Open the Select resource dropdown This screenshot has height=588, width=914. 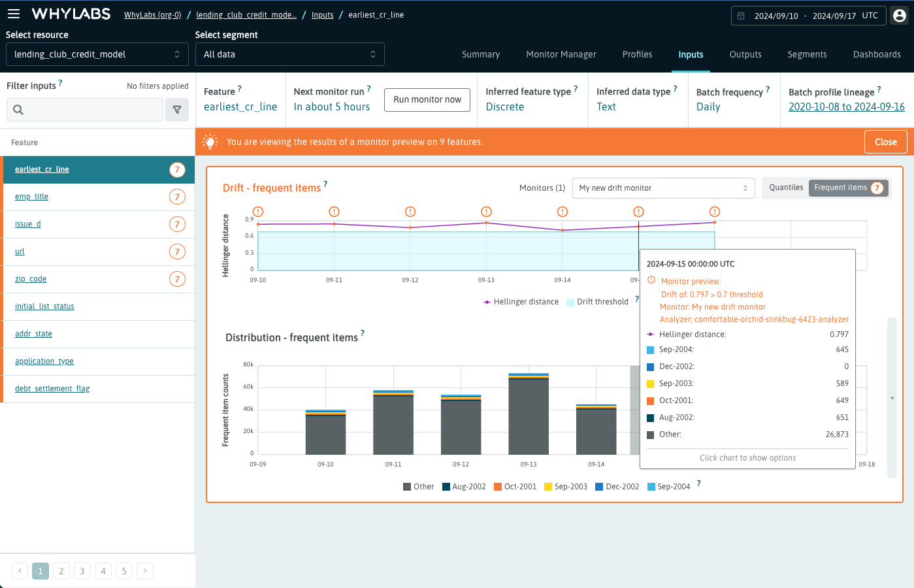point(97,54)
